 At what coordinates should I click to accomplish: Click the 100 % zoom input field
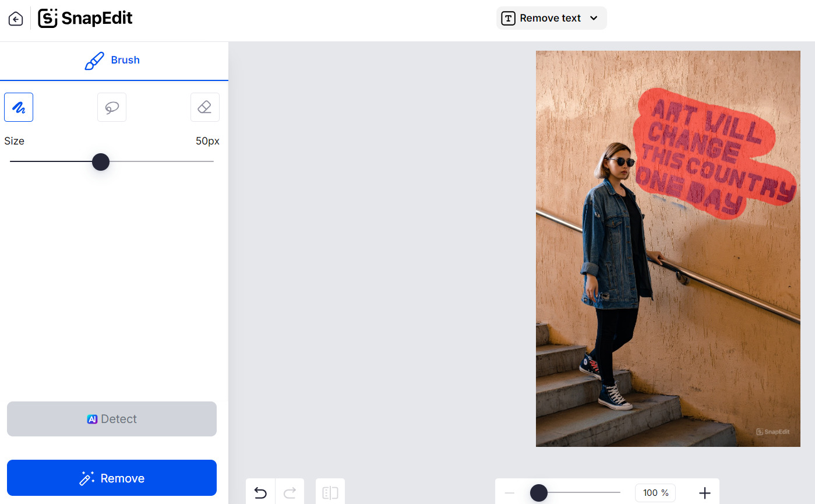pos(655,493)
